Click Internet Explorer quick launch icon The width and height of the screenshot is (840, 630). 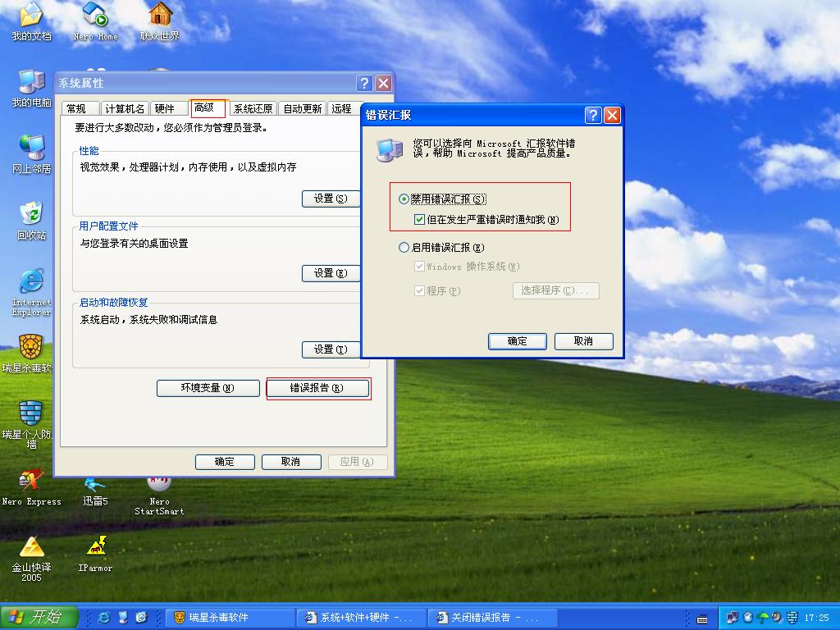pyautogui.click(x=104, y=618)
